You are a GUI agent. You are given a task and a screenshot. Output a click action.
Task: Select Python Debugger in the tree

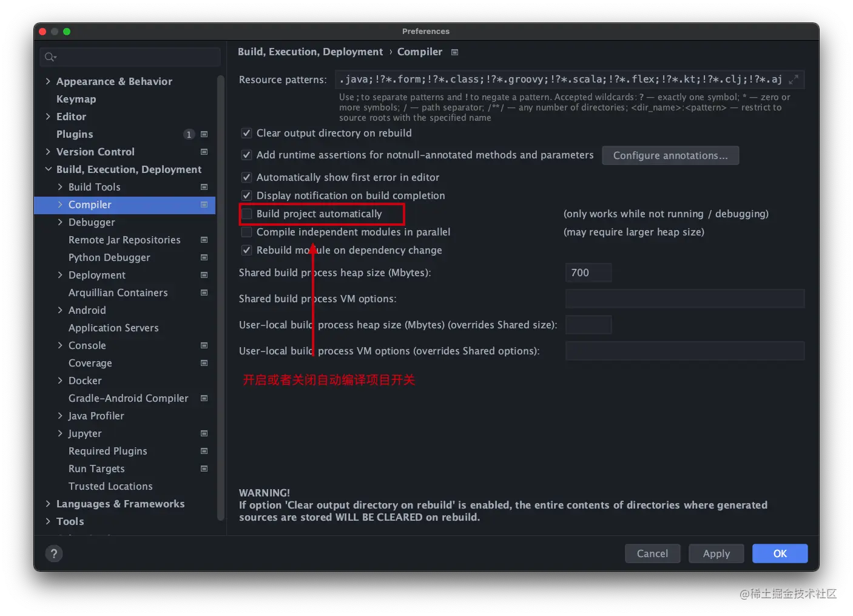(x=109, y=257)
